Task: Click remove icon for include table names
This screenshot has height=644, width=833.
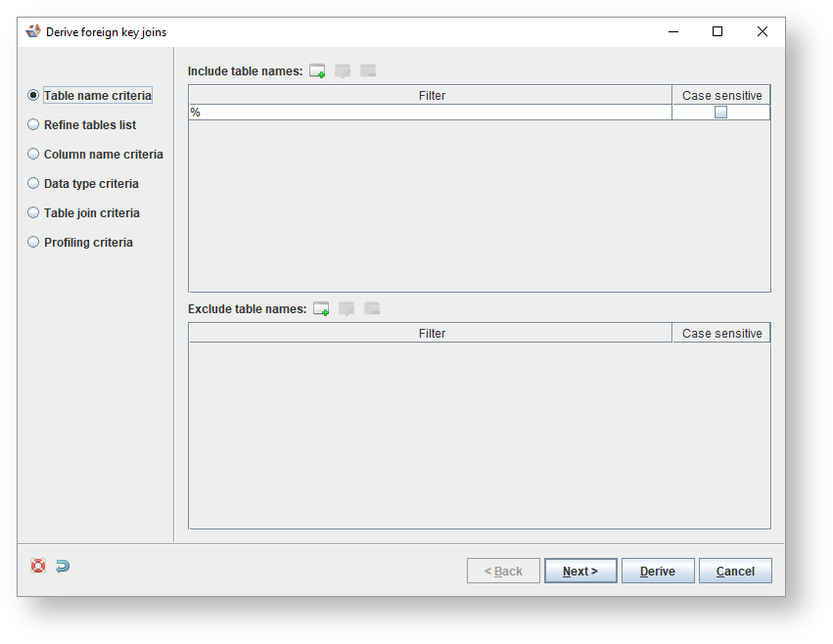Action: pos(368,70)
